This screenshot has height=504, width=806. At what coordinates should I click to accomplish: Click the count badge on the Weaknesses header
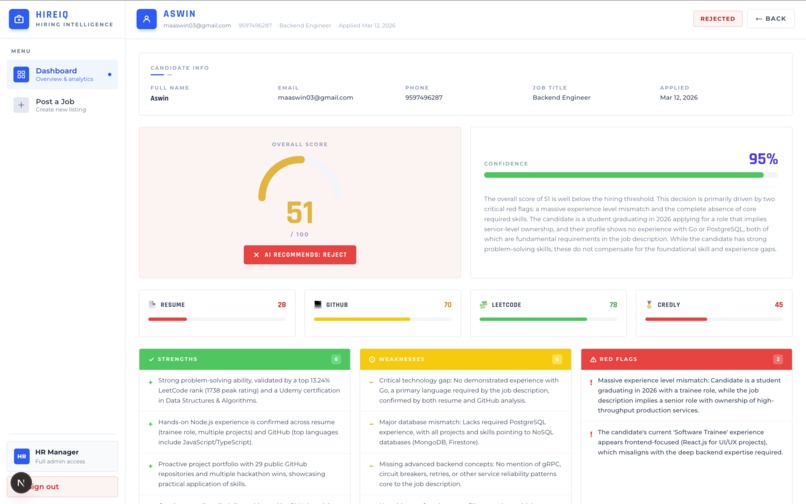click(x=557, y=359)
